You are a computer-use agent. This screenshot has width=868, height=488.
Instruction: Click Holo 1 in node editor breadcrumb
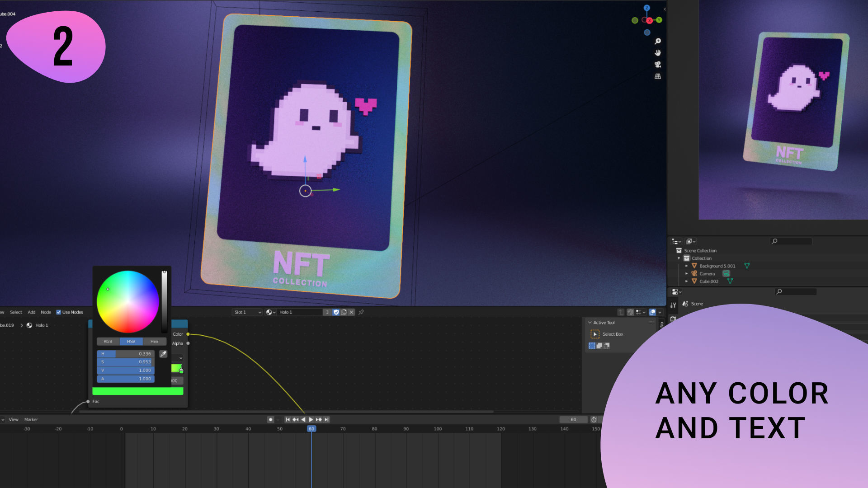point(42,325)
